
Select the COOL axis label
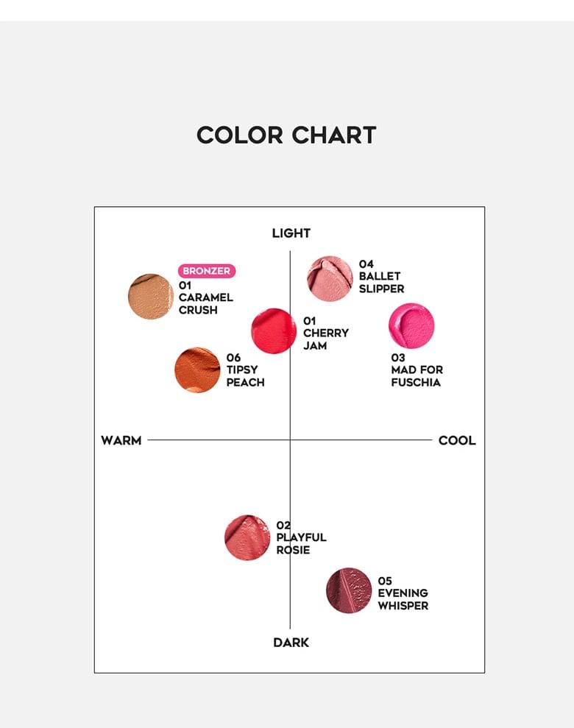click(457, 440)
